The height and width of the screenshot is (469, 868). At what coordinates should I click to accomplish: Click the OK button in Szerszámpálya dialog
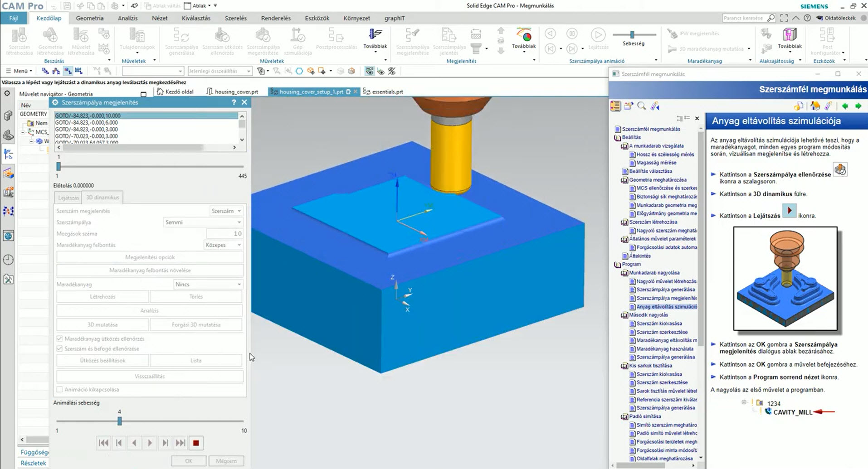click(189, 461)
